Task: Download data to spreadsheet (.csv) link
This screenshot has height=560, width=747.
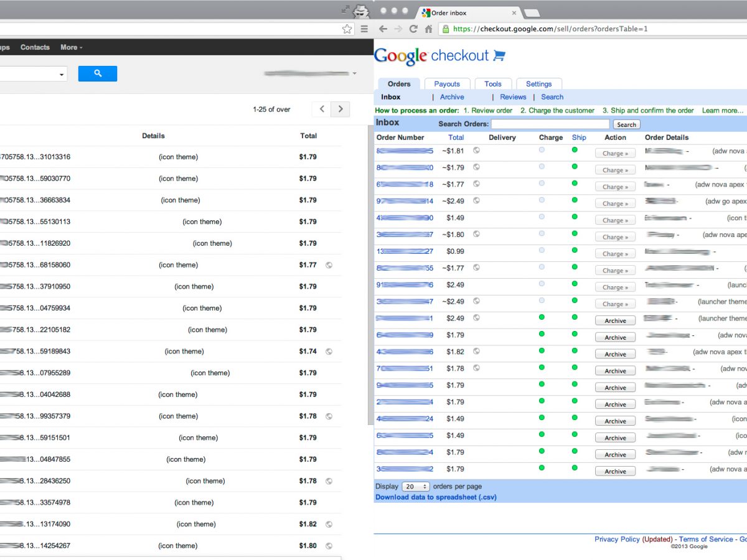Action: pyautogui.click(x=436, y=497)
